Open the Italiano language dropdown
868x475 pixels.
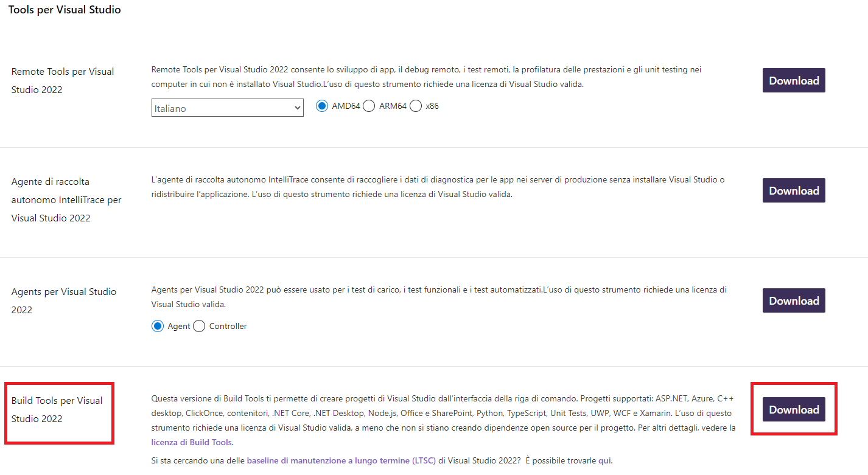click(x=227, y=108)
